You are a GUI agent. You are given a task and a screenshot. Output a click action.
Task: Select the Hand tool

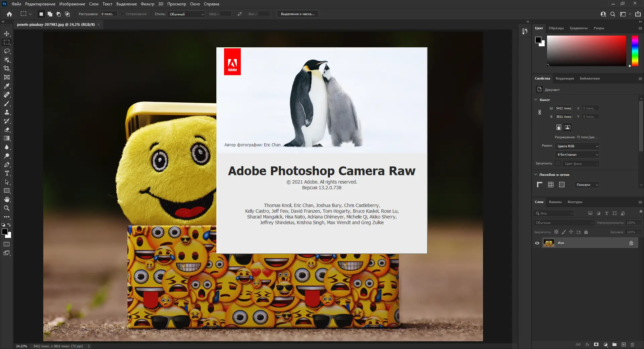point(7,199)
